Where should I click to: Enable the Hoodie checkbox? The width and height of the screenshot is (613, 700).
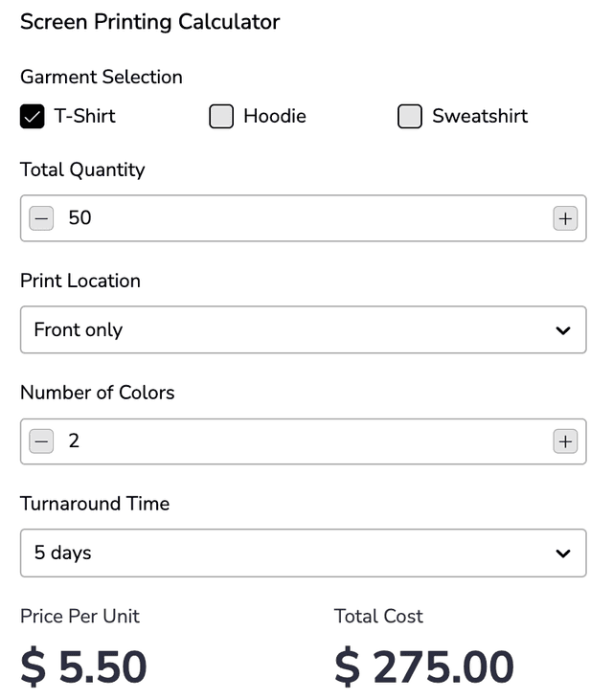[x=221, y=117]
